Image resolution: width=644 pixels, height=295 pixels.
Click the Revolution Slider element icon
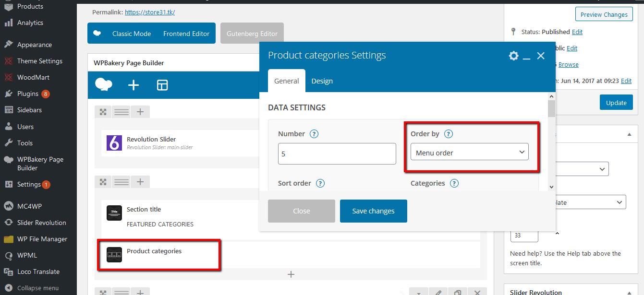(x=114, y=142)
